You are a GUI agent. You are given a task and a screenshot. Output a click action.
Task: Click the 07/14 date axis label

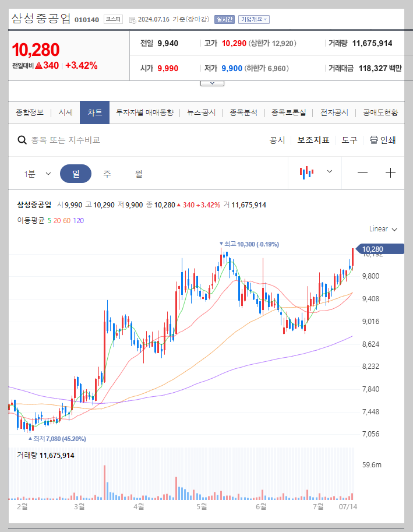tap(348, 506)
